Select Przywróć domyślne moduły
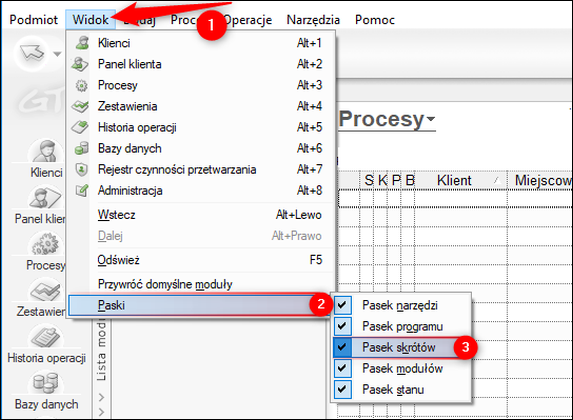573x420 pixels. (201, 284)
